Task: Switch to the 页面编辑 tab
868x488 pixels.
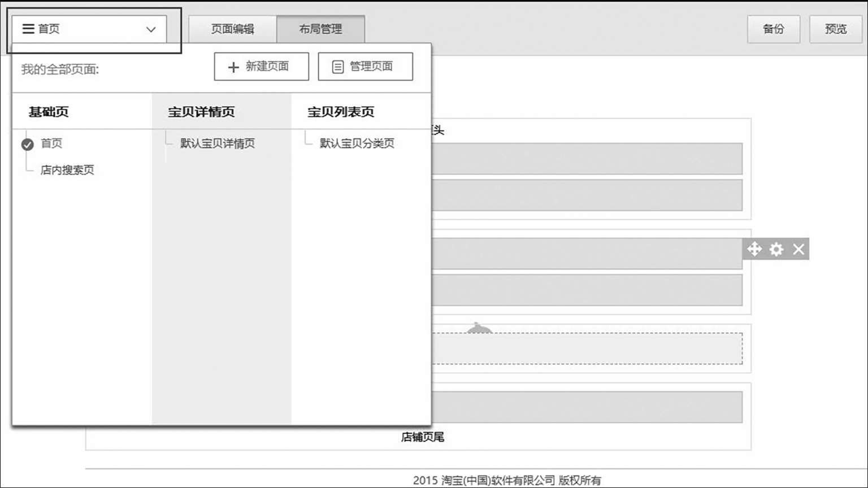Action: tap(232, 29)
